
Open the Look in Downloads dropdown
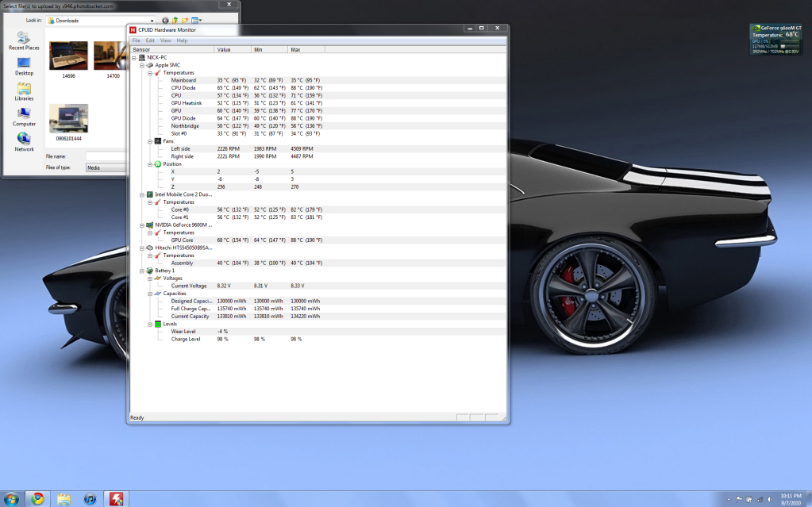[101, 21]
